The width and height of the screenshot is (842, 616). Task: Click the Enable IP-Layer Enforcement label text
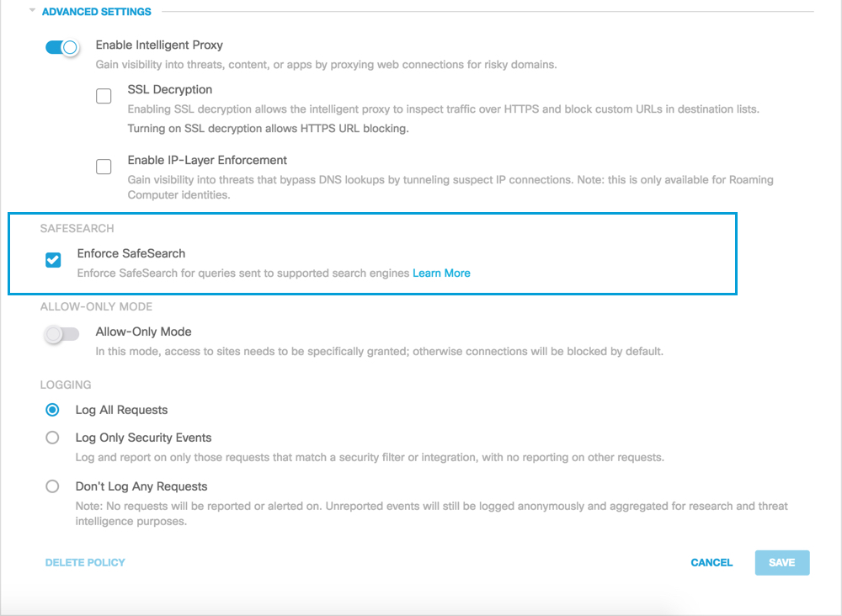207,160
